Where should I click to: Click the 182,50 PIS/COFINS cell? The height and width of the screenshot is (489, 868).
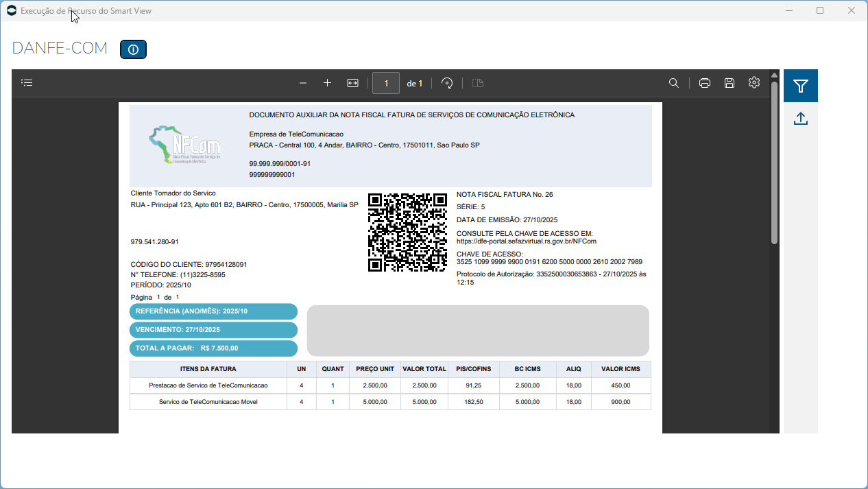click(x=474, y=402)
